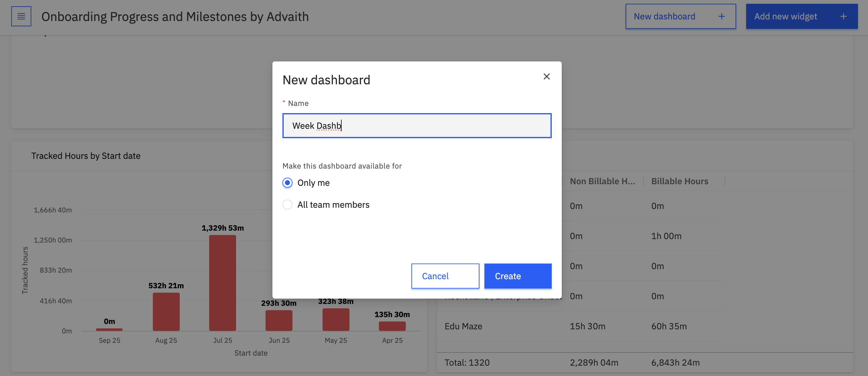Click the plus icon in Add new widget
The width and height of the screenshot is (868, 376).
pyautogui.click(x=843, y=17)
